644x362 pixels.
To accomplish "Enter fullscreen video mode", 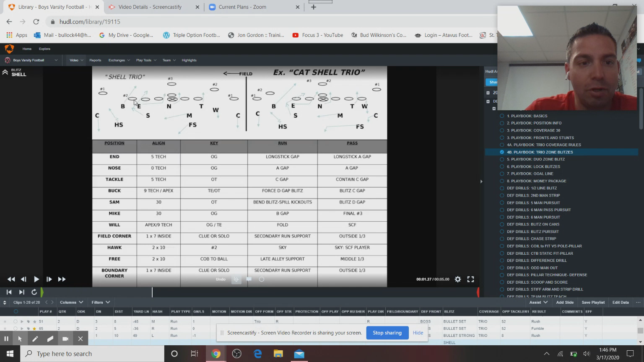I will pos(471,279).
